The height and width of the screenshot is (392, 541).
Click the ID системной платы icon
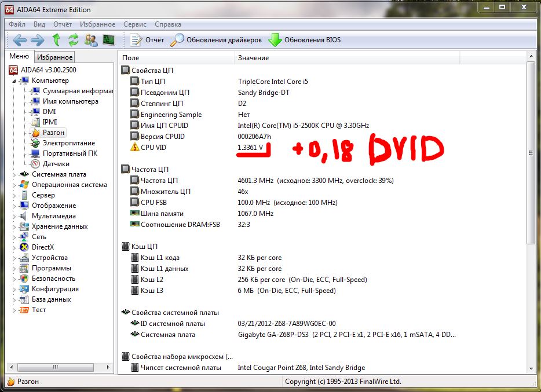point(134,323)
